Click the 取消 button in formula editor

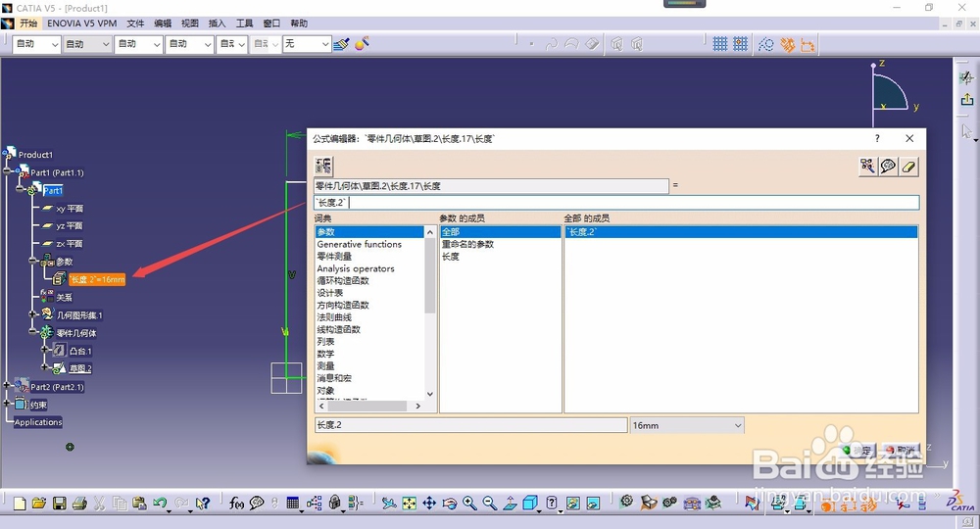pos(900,450)
